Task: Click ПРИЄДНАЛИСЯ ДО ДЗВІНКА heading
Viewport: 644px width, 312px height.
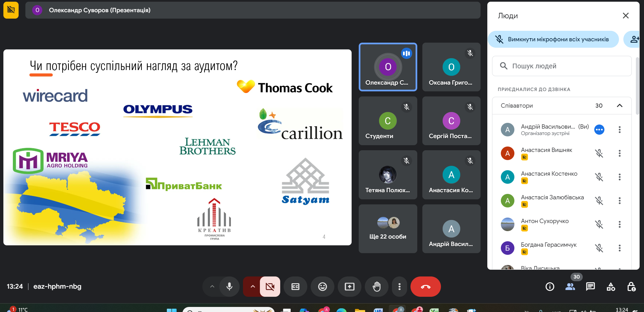Action: pos(534,89)
